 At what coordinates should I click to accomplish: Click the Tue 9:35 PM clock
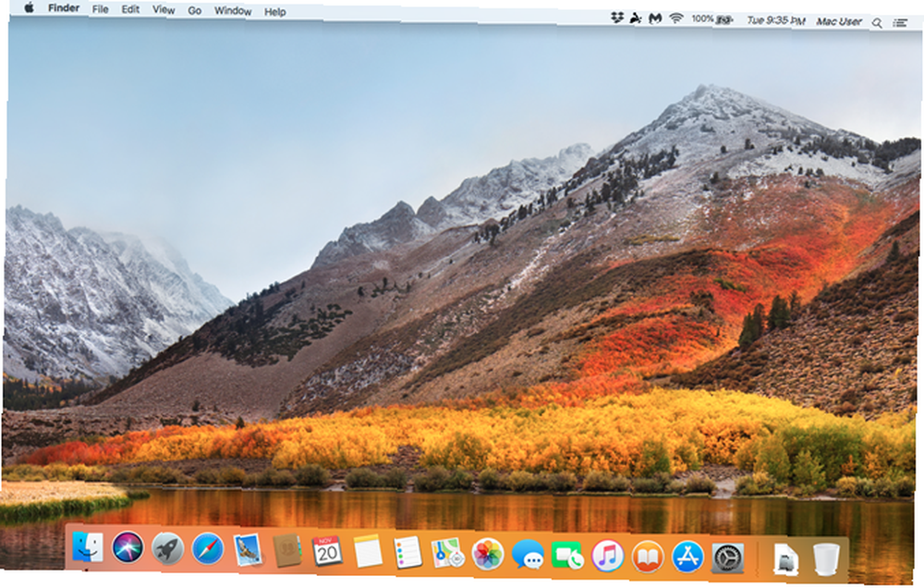[776, 20]
